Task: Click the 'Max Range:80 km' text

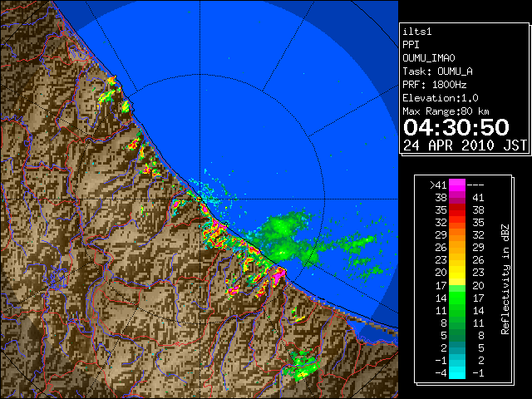Action: click(446, 111)
